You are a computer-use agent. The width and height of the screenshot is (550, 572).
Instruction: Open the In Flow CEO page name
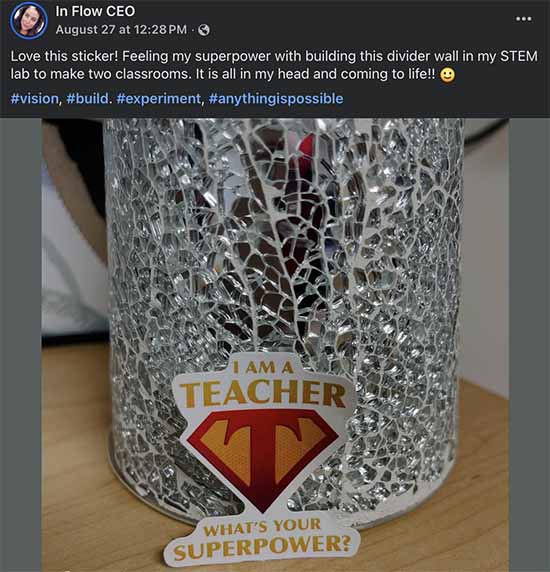coord(95,11)
